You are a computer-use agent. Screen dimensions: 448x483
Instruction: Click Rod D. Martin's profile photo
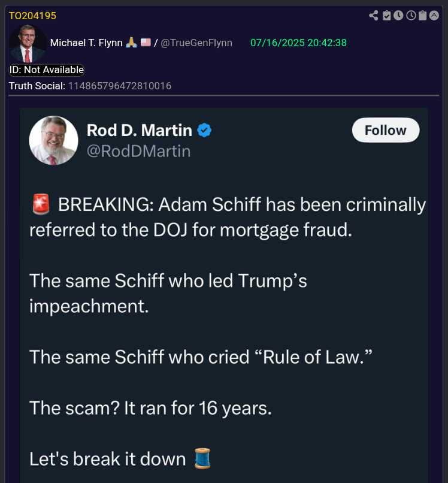pos(54,140)
